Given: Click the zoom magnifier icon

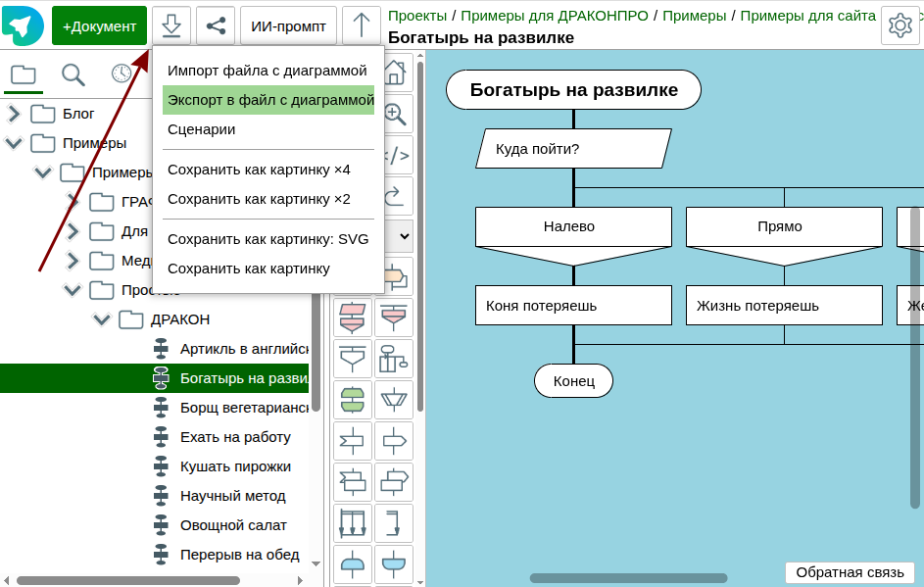Looking at the screenshot, I should (x=395, y=115).
